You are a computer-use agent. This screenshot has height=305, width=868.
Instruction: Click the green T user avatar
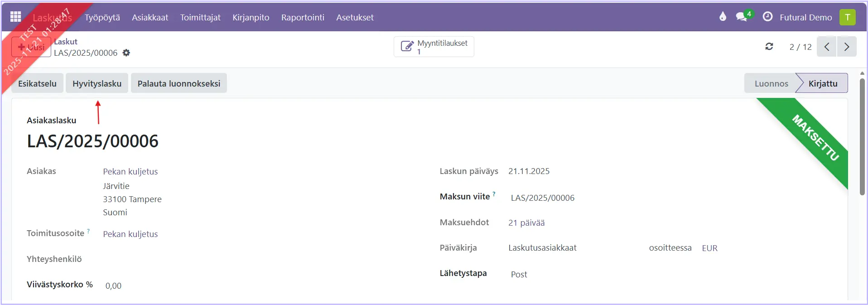pyautogui.click(x=847, y=17)
